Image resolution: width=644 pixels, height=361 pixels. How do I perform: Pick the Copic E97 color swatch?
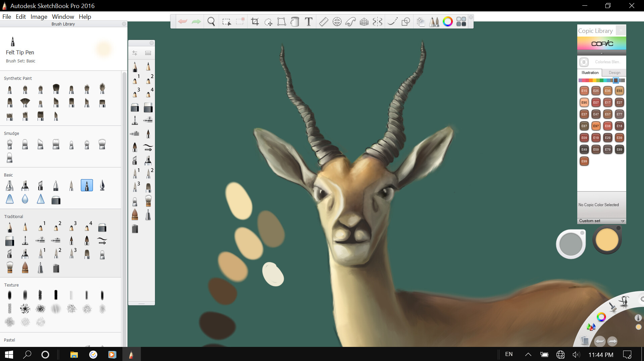(x=596, y=126)
